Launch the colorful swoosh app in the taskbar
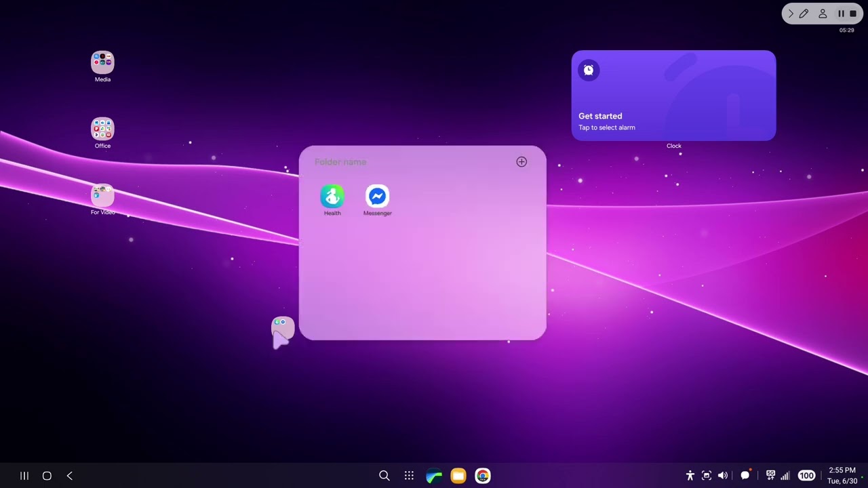Image resolution: width=868 pixels, height=488 pixels. point(434,476)
